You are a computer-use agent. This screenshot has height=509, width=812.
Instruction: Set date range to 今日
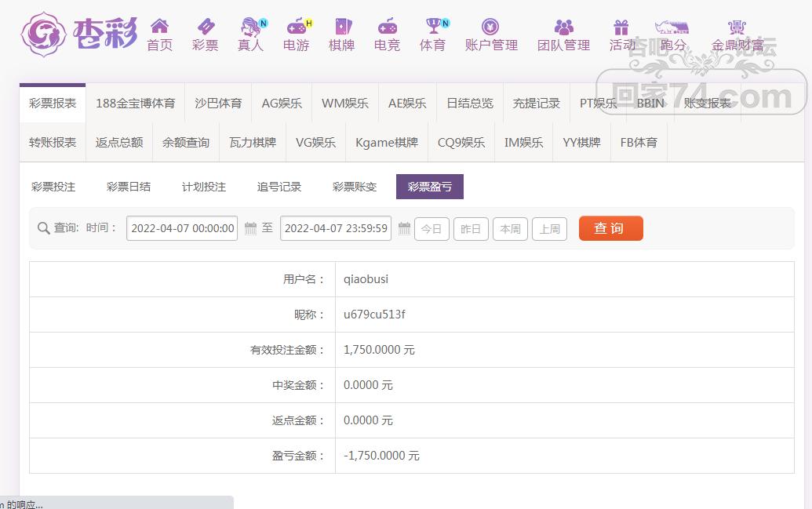point(431,229)
